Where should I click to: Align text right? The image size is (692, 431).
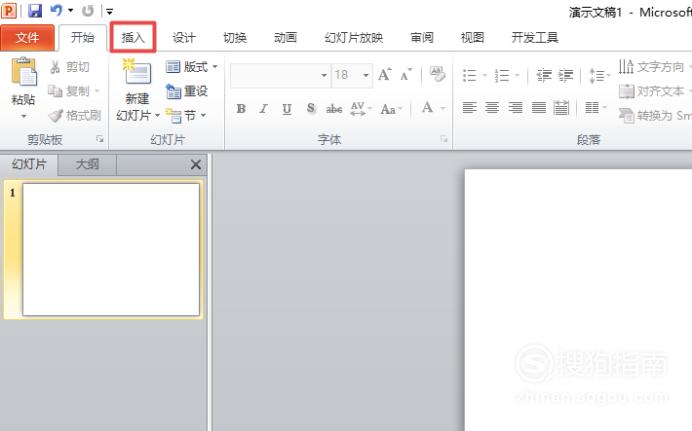(515, 108)
